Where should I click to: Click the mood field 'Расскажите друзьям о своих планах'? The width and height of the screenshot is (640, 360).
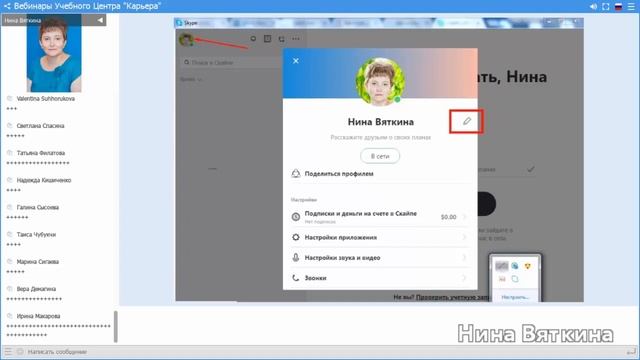pos(380,138)
